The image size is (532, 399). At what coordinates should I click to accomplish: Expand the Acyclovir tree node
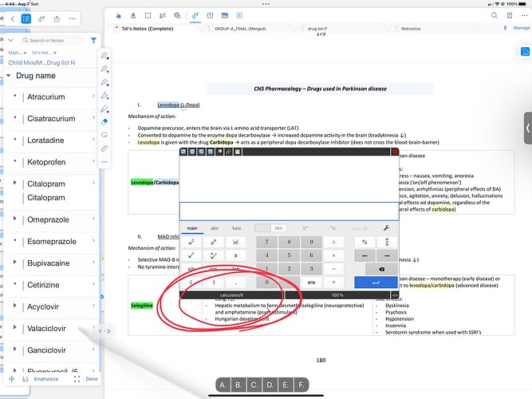tap(14, 306)
